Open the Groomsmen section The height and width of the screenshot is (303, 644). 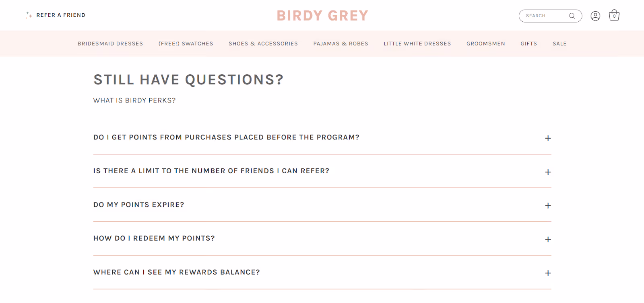485,43
